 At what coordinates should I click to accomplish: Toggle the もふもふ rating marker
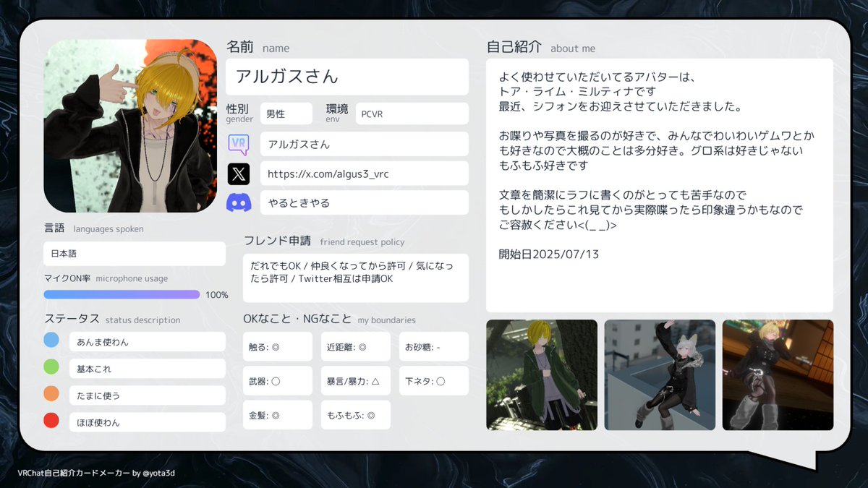(x=355, y=414)
